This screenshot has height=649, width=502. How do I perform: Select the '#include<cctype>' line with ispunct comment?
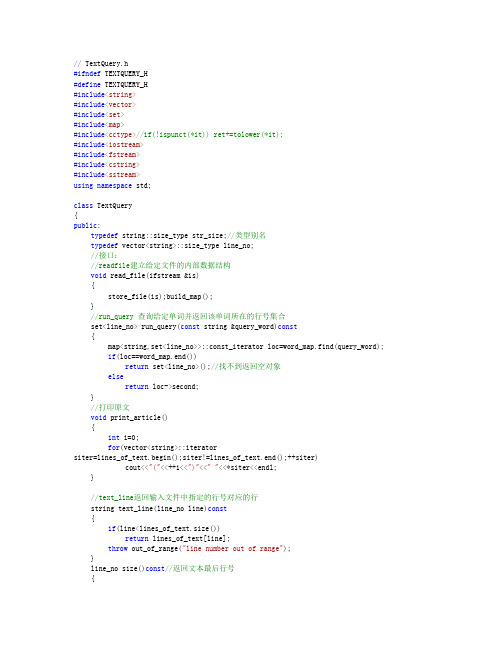[x=178, y=135]
